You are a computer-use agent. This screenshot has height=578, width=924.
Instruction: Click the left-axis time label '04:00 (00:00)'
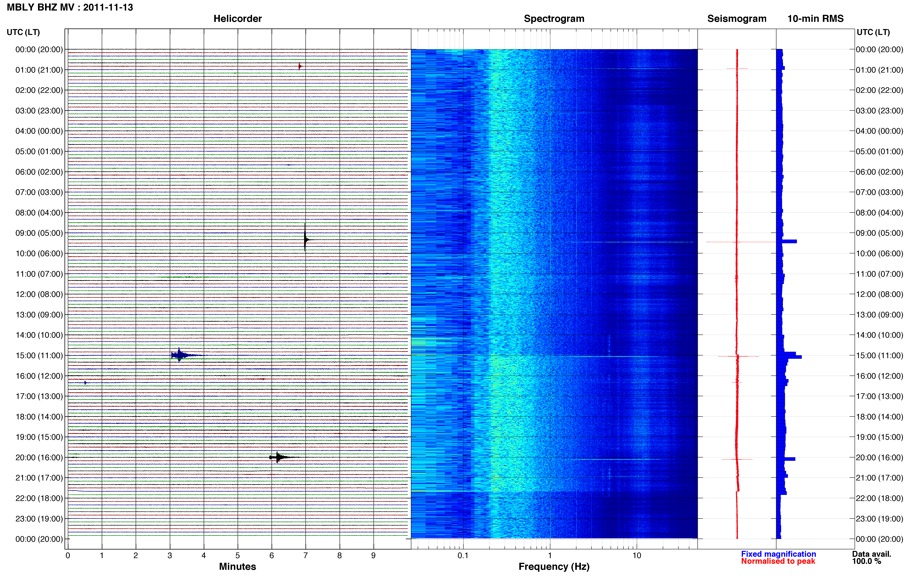click(39, 131)
